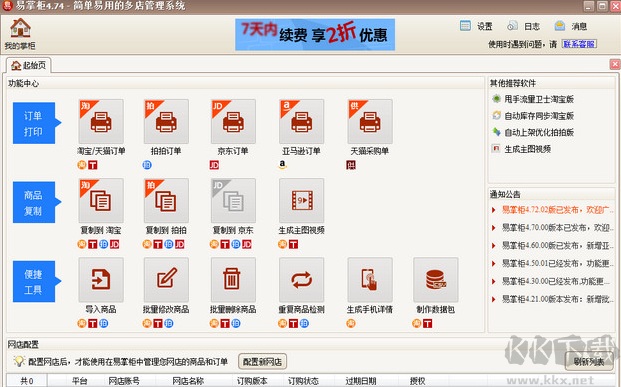
Task: Open 生成主图视频 tool icon
Action: [301, 200]
